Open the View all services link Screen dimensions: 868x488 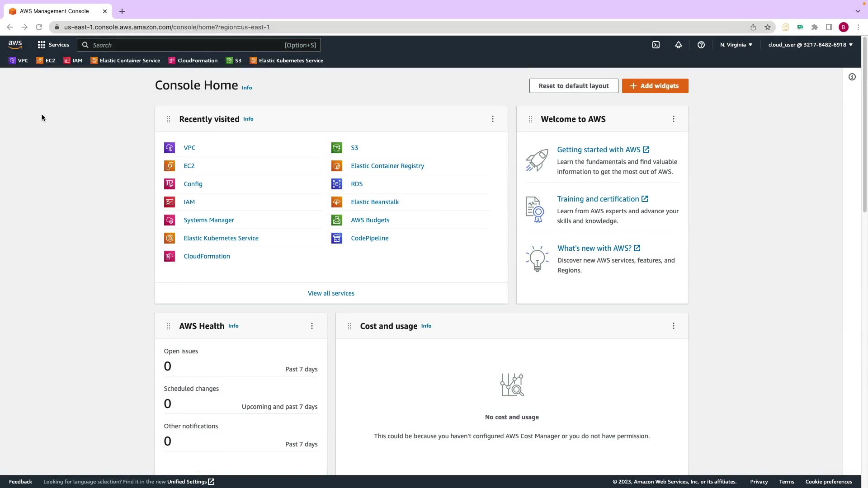pos(331,293)
